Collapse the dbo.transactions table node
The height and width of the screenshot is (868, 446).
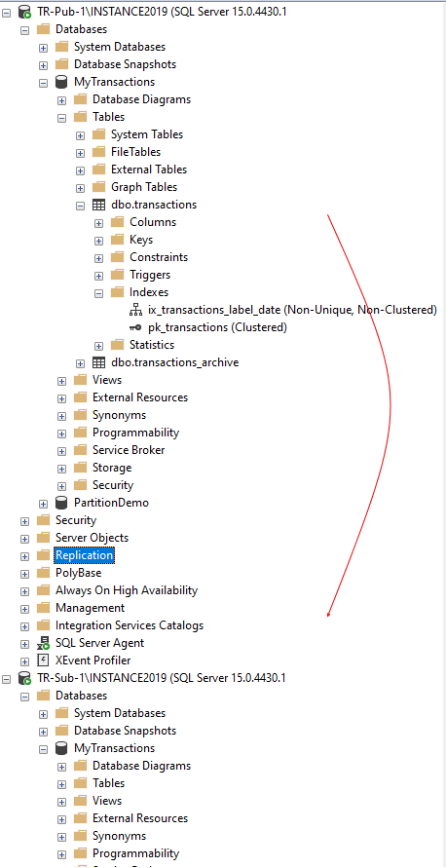80,205
